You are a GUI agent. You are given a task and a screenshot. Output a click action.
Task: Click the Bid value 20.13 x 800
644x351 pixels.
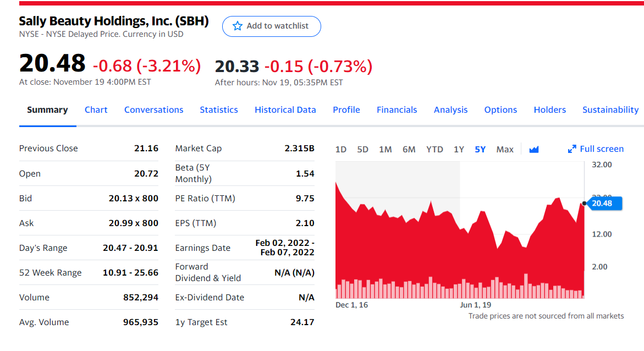(134, 198)
